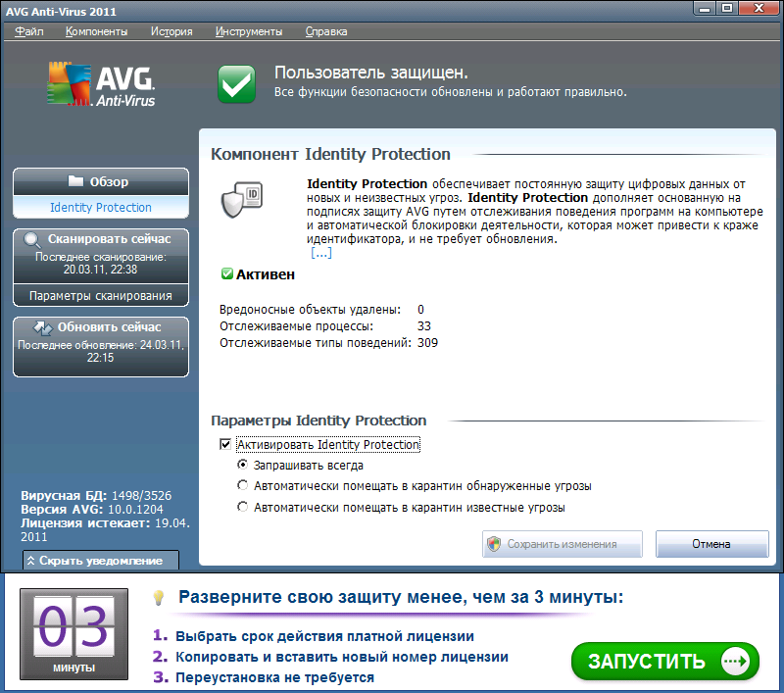
Task: Expand description with the [...] link
Action: pyautogui.click(x=321, y=253)
